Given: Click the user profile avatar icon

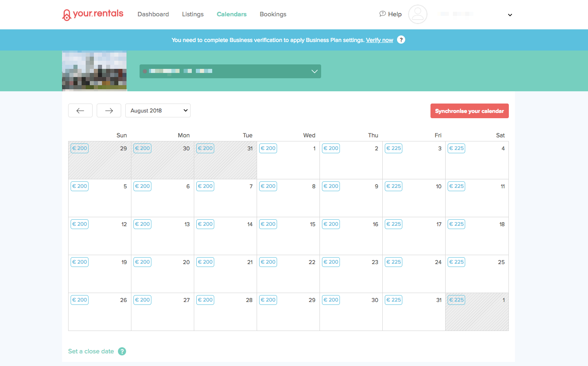Looking at the screenshot, I should click(x=417, y=14).
